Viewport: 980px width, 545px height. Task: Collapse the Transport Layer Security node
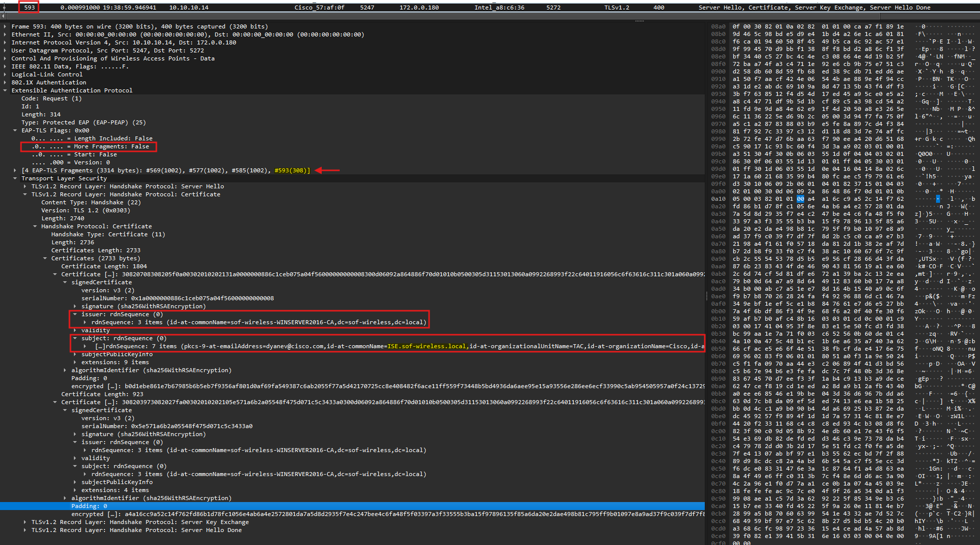pos(15,178)
